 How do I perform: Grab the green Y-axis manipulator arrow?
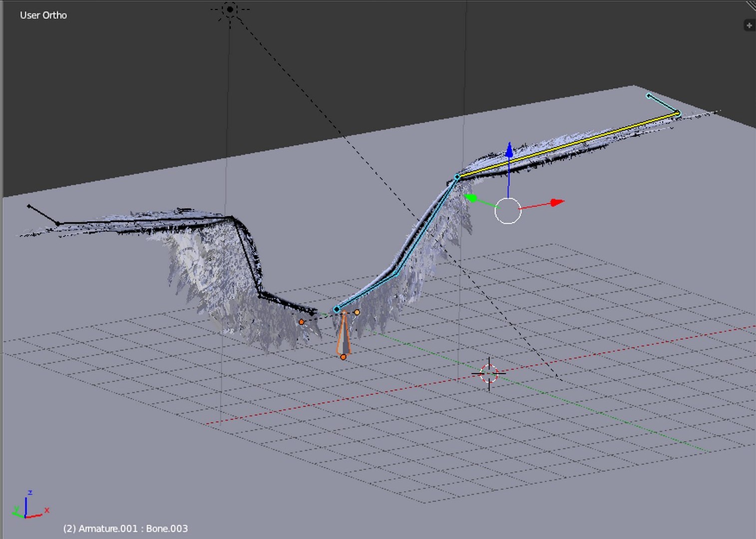coord(470,198)
